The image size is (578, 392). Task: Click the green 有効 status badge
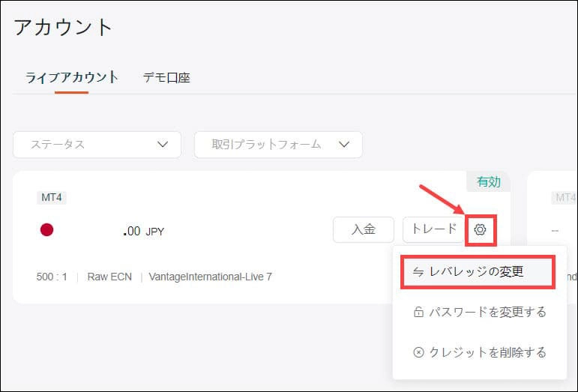tap(489, 181)
